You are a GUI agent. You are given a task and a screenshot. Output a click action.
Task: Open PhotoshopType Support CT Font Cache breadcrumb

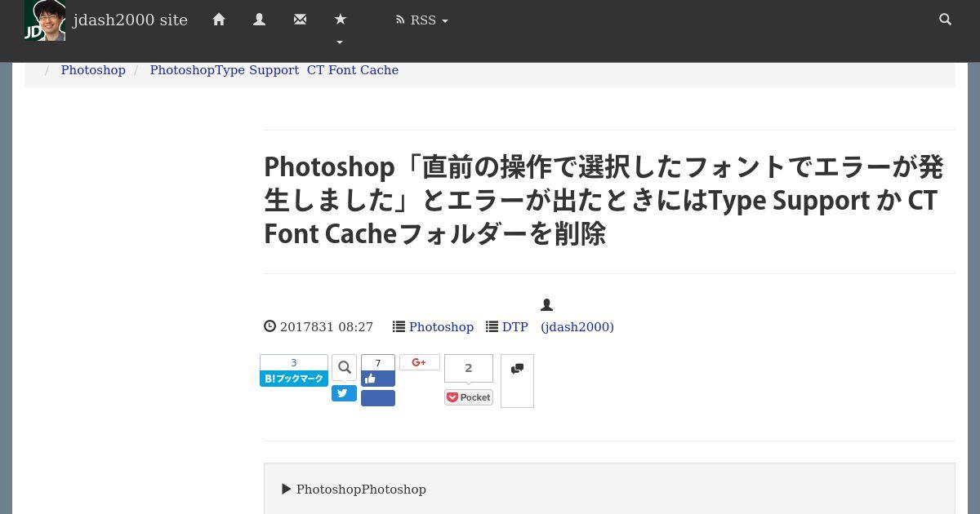(274, 70)
